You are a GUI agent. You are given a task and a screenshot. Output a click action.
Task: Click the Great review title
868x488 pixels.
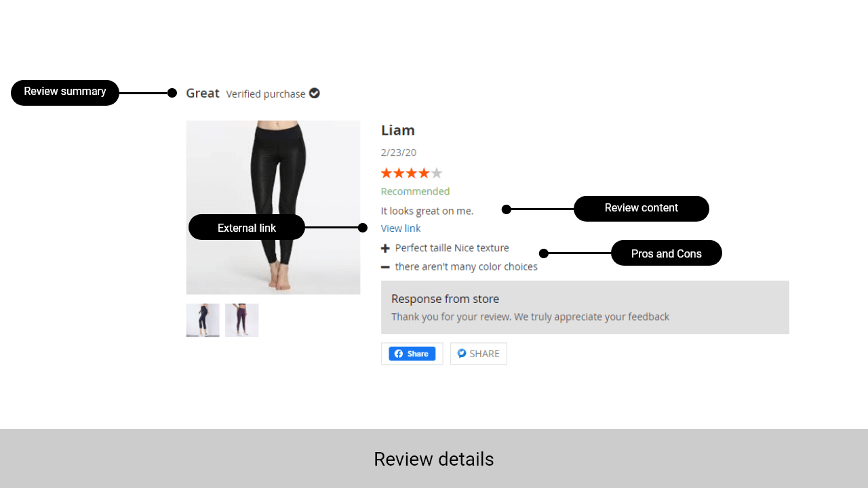click(203, 93)
